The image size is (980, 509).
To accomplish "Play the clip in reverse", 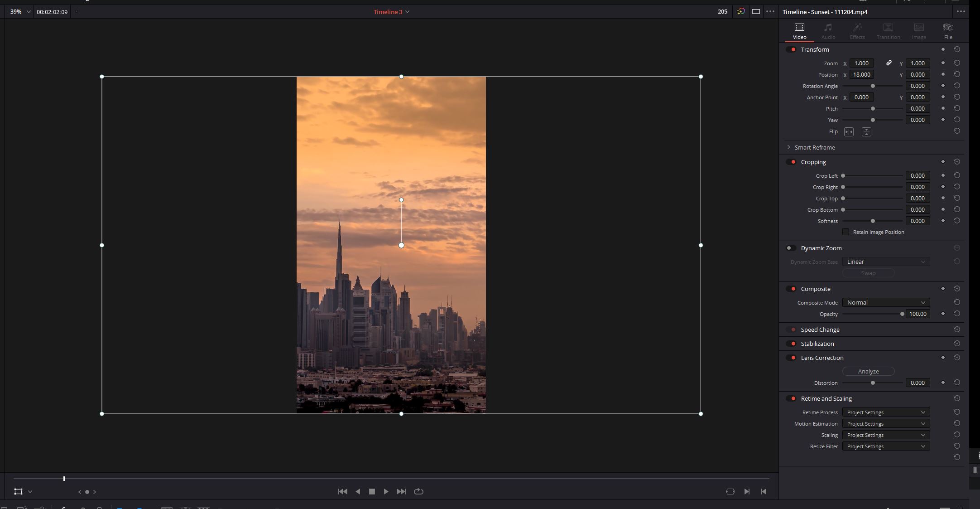I will pyautogui.click(x=358, y=491).
